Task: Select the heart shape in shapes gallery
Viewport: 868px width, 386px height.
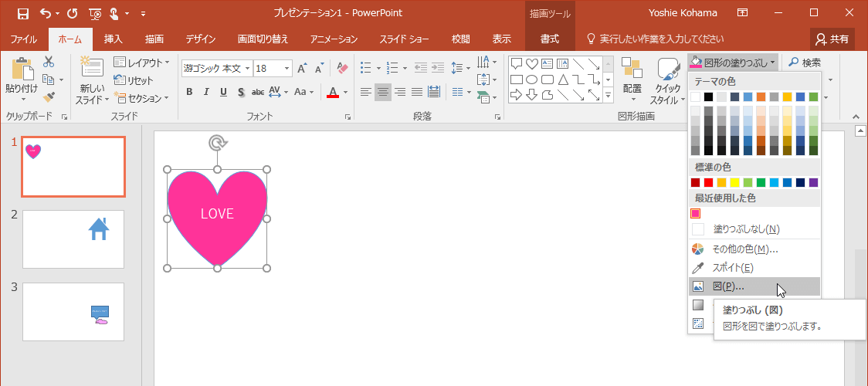Action: 531,63
